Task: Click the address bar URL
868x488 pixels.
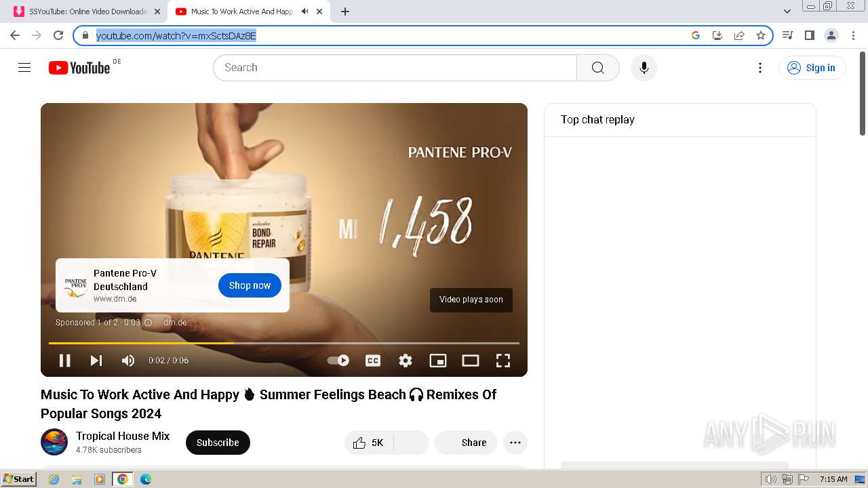Action: click(176, 36)
